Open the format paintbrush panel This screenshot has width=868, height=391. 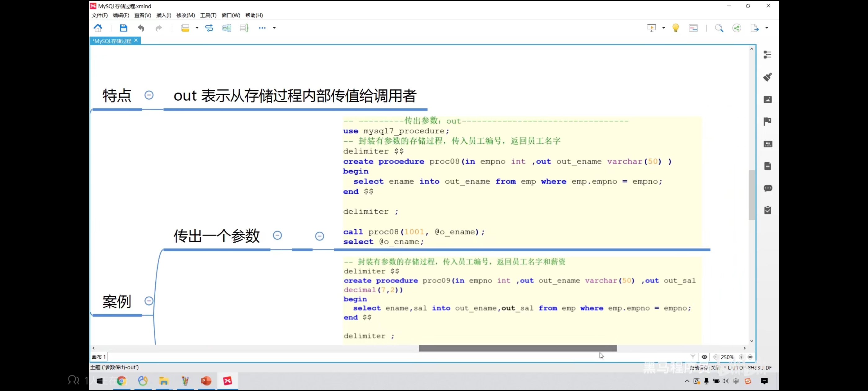(767, 77)
